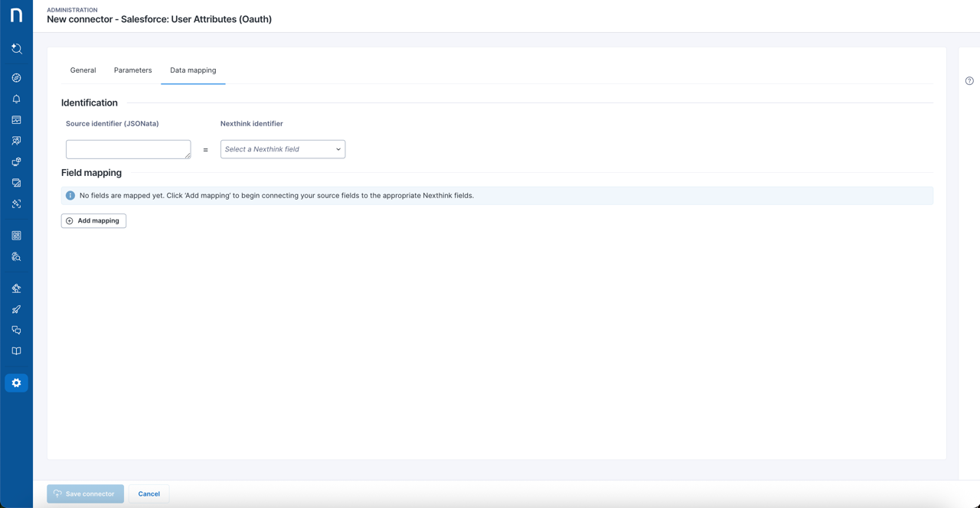Switch to the Parameters tab
Screen dimensions: 980x508
pyautogui.click(x=132, y=70)
